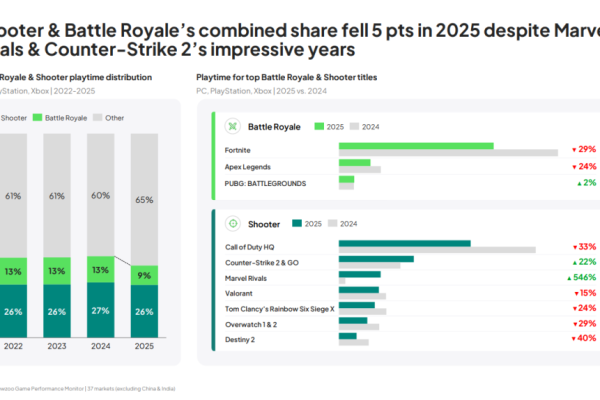Select the Call of Duty HQ teal bar
This screenshot has height=400, width=600.
point(405,243)
